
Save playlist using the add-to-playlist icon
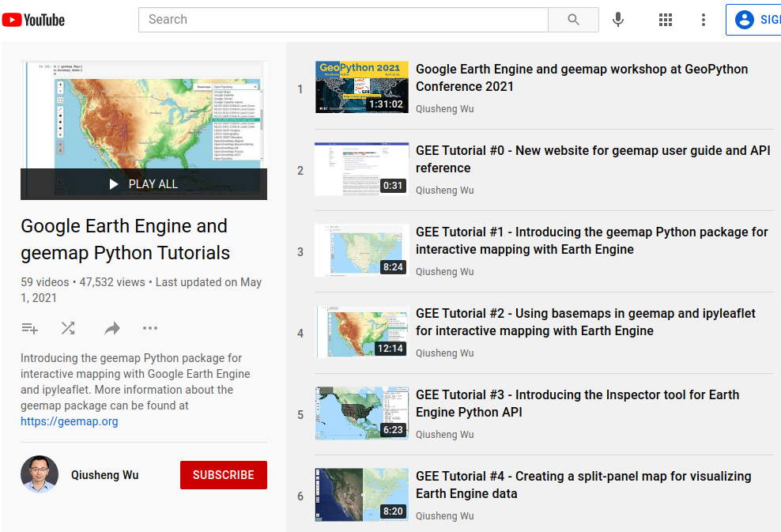point(29,328)
